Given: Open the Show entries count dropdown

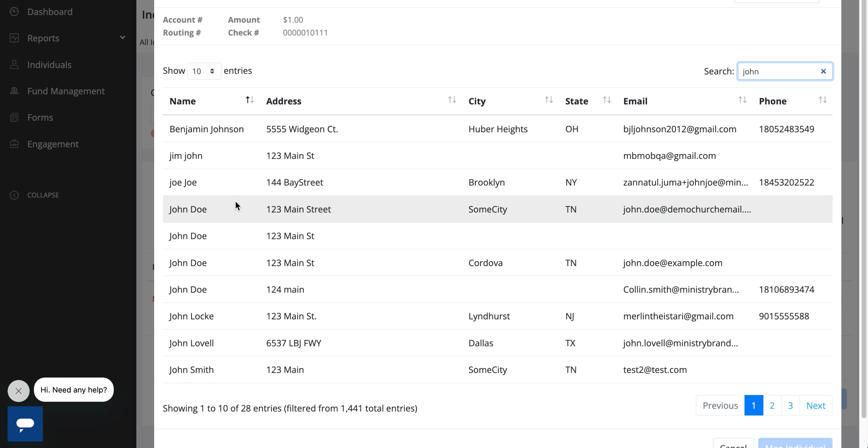Looking at the screenshot, I should [204, 71].
